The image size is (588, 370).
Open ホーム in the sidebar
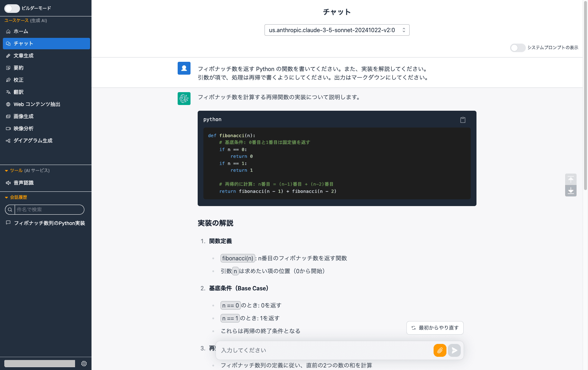(46, 31)
